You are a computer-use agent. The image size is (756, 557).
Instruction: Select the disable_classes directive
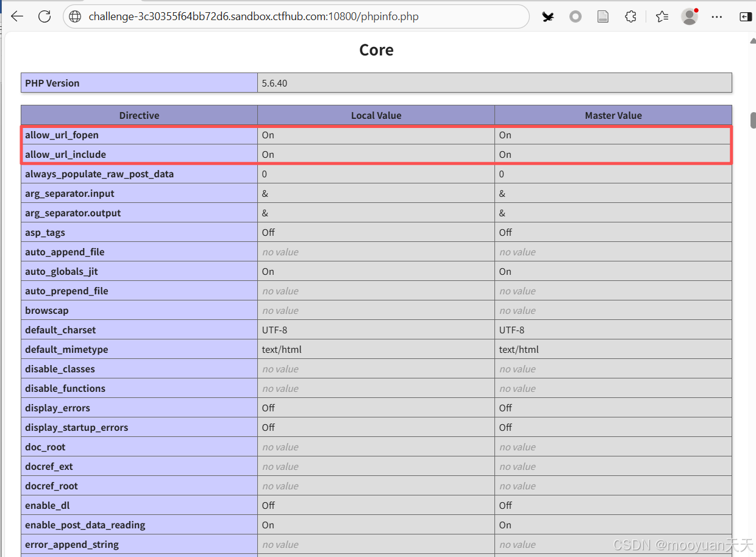tap(60, 369)
